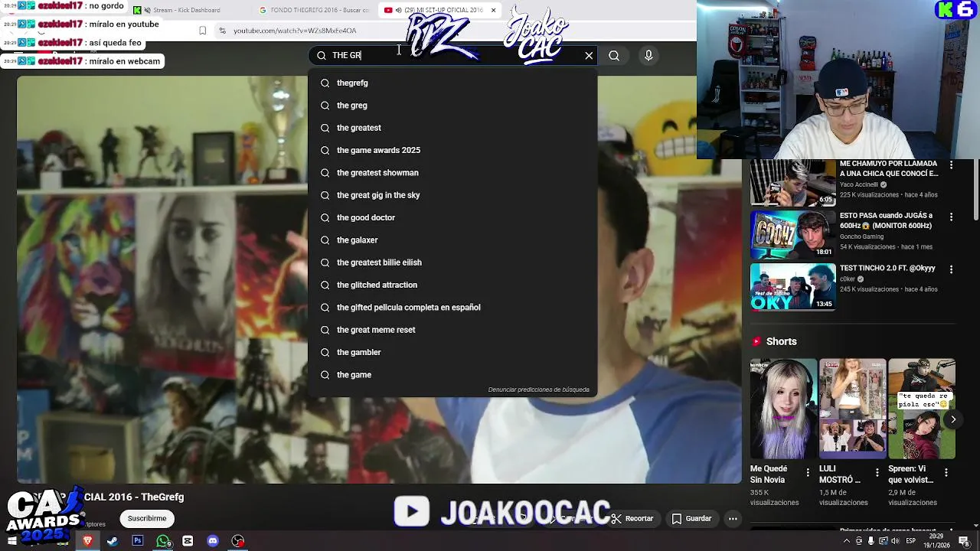Mute the YouTube tab audio icon
Viewport: 980px width, 551px height.
point(399,10)
